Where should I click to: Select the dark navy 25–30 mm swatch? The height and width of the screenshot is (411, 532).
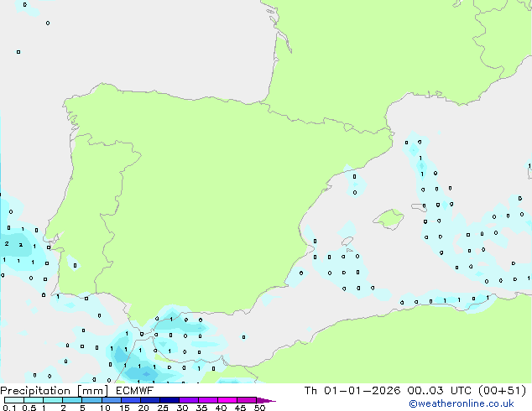[x=170, y=400]
